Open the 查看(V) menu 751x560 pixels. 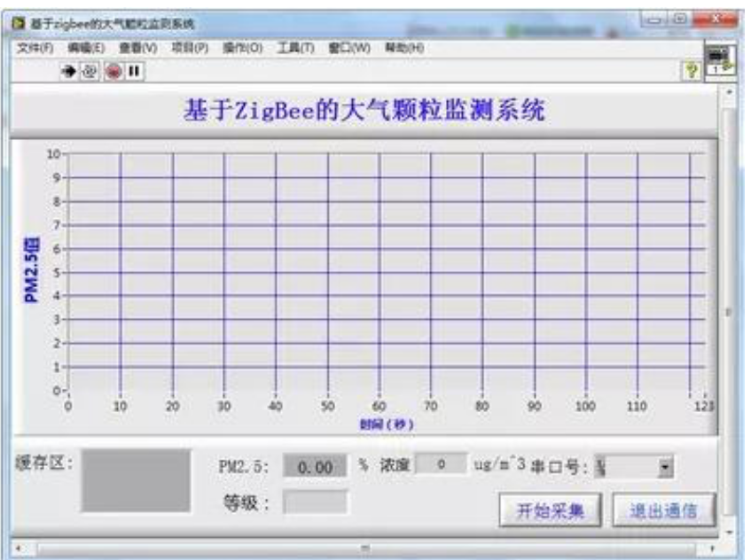[138, 47]
